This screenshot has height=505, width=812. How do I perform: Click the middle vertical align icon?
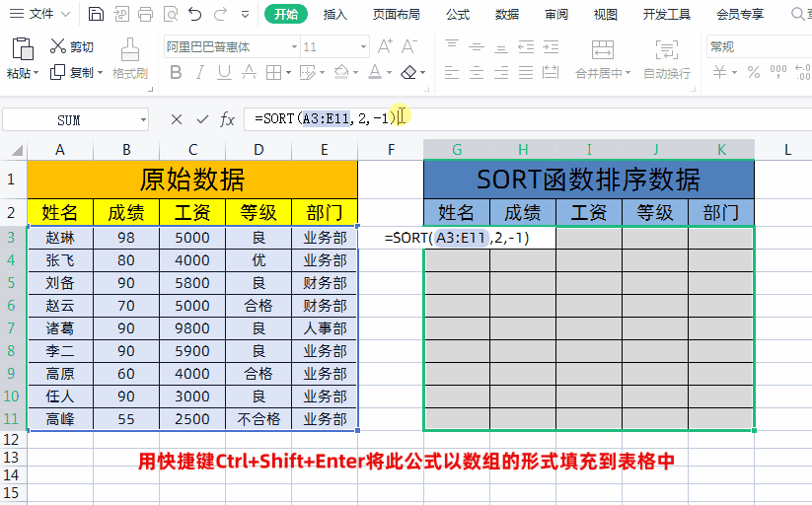point(477,46)
